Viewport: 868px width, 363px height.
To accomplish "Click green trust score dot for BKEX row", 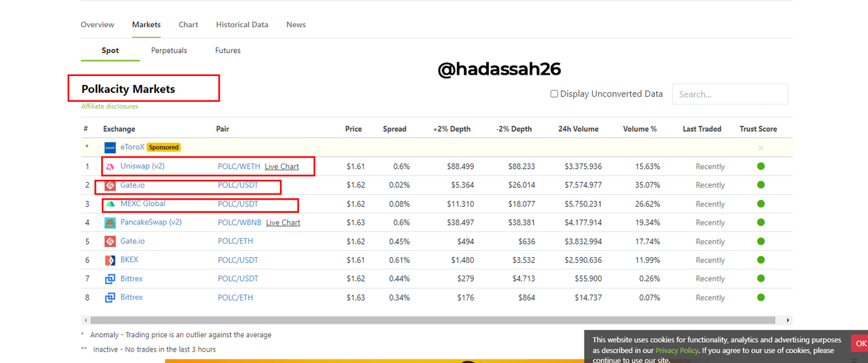I will pyautogui.click(x=761, y=260).
